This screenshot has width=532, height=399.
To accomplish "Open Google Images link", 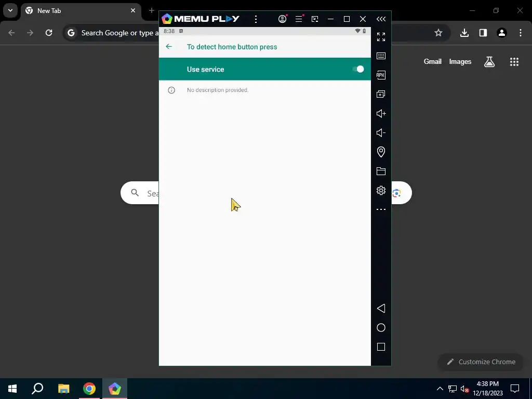I will 460,61.
